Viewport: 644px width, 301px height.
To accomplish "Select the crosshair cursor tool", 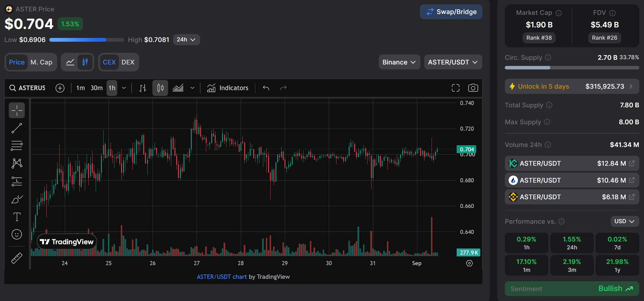I will (17, 110).
